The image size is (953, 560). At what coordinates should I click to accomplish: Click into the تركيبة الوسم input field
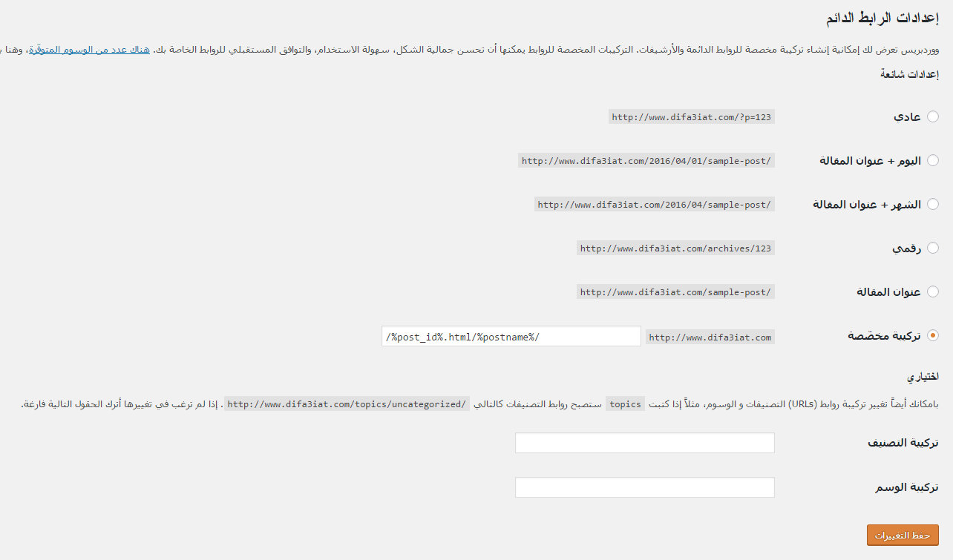click(645, 487)
